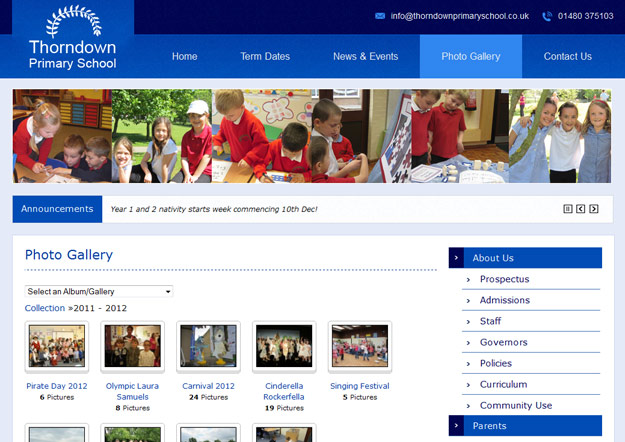Image resolution: width=625 pixels, height=442 pixels.
Task: Click the chevron next to Staff
Action: (468, 322)
